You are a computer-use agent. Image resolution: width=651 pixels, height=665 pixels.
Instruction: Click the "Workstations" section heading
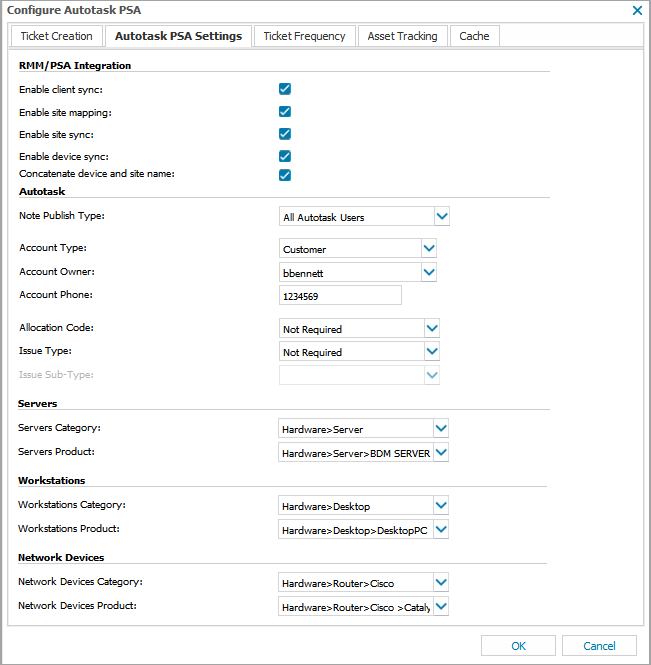click(52, 481)
